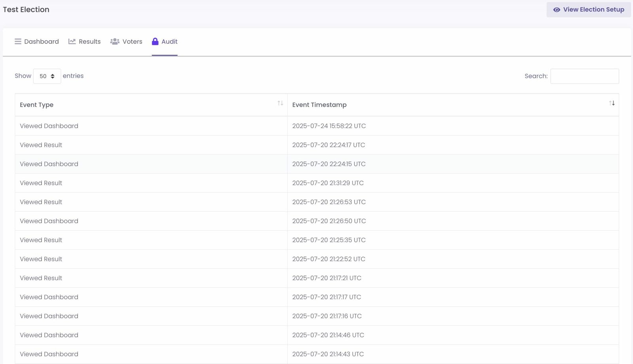Select Viewed Result row at 21:26:53
This screenshot has height=364, width=633.
317,202
